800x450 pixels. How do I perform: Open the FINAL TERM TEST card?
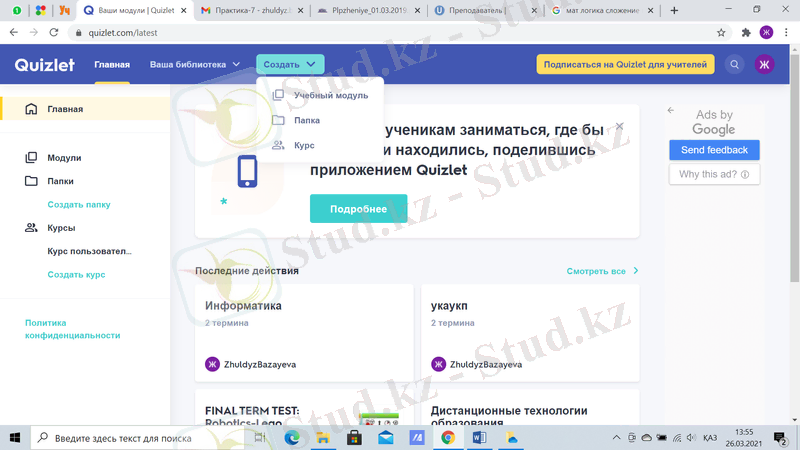click(x=304, y=408)
